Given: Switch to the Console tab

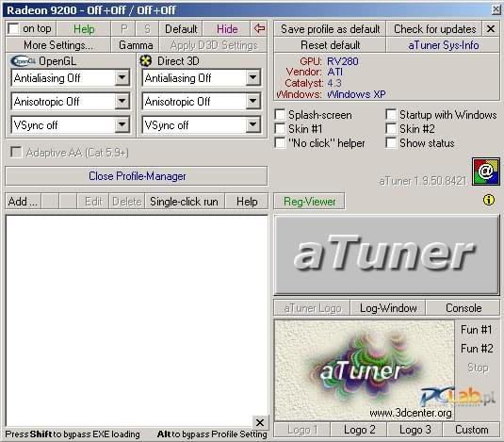Looking at the screenshot, I should point(463,308).
